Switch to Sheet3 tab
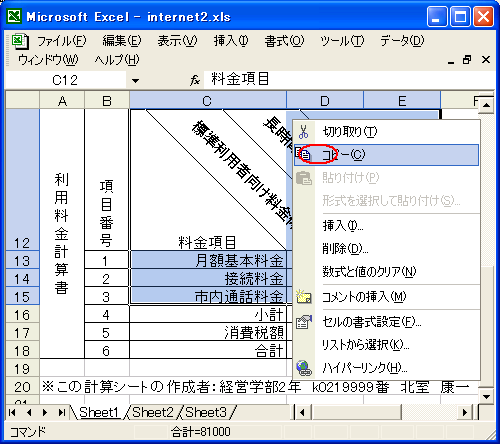The image size is (500, 444). pos(206,412)
